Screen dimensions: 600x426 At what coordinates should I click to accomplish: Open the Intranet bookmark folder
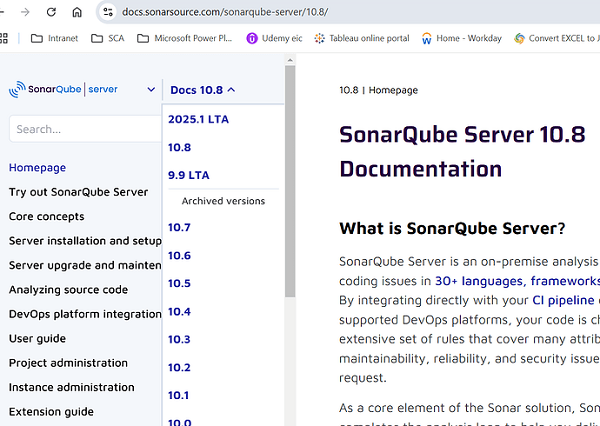coord(54,38)
